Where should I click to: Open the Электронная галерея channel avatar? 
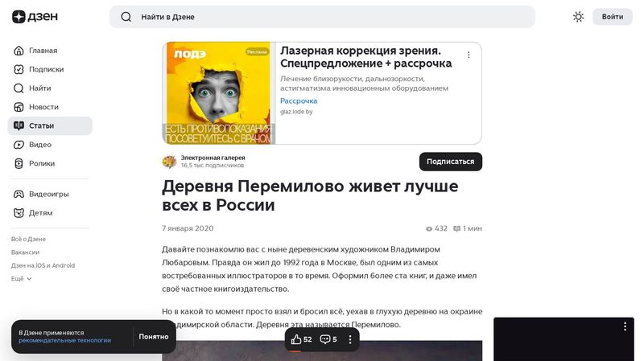169,162
